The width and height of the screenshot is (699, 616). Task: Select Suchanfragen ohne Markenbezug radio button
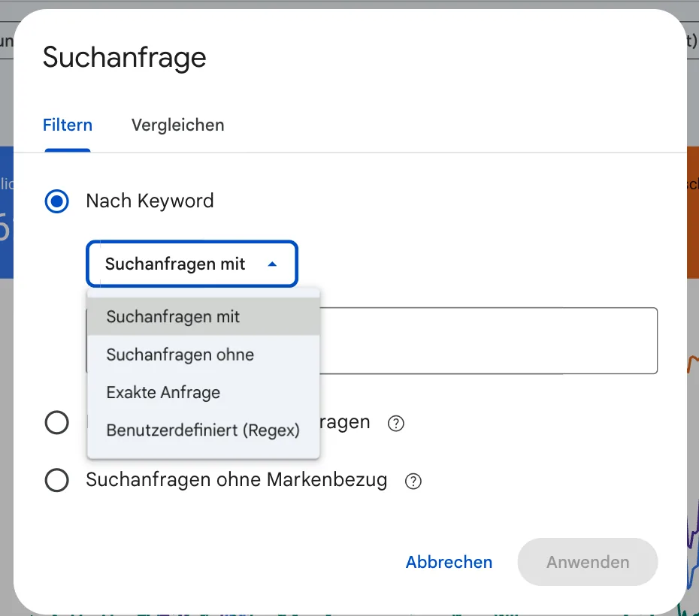(56, 480)
